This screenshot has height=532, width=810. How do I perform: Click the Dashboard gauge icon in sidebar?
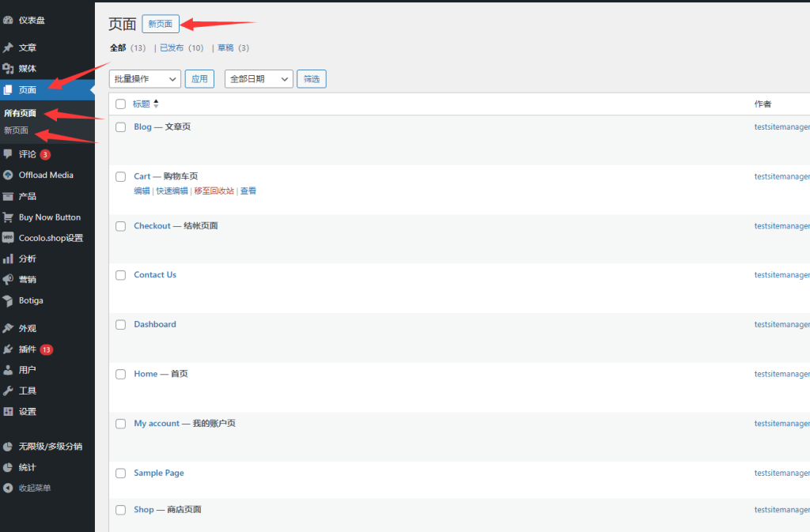pos(8,20)
